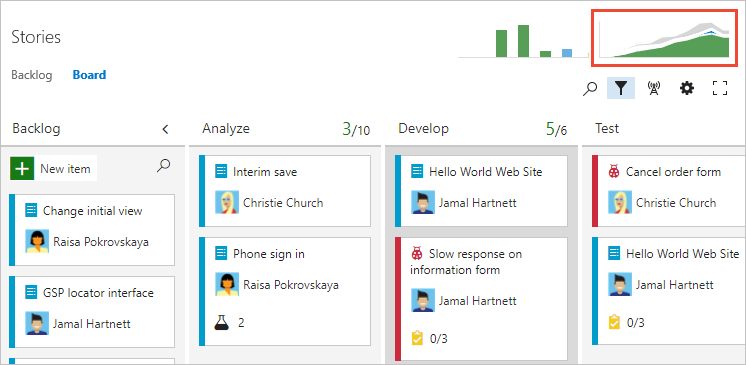The width and height of the screenshot is (746, 365).
Task: Open Change initial view card title
Action: [x=93, y=211]
